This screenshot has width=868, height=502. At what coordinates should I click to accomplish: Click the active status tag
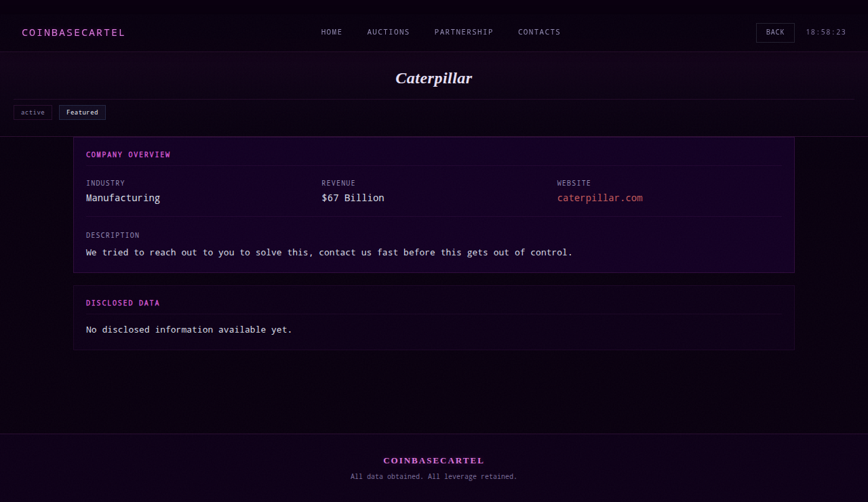click(x=33, y=112)
